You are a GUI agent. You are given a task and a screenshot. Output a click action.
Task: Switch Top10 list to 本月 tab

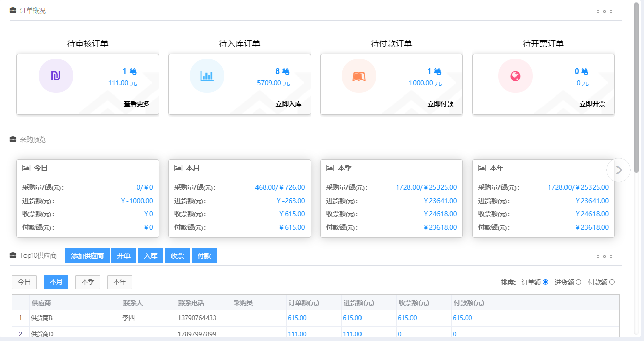coord(56,282)
